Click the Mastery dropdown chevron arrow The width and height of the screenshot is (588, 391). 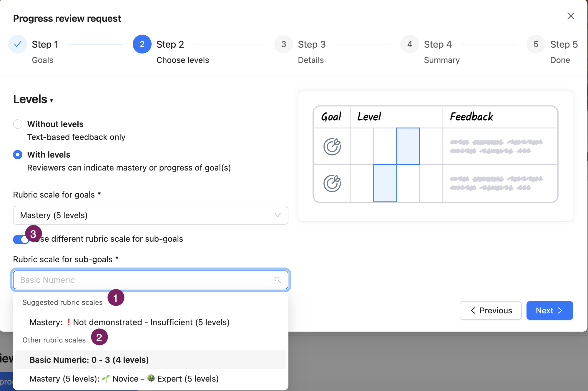click(x=278, y=215)
